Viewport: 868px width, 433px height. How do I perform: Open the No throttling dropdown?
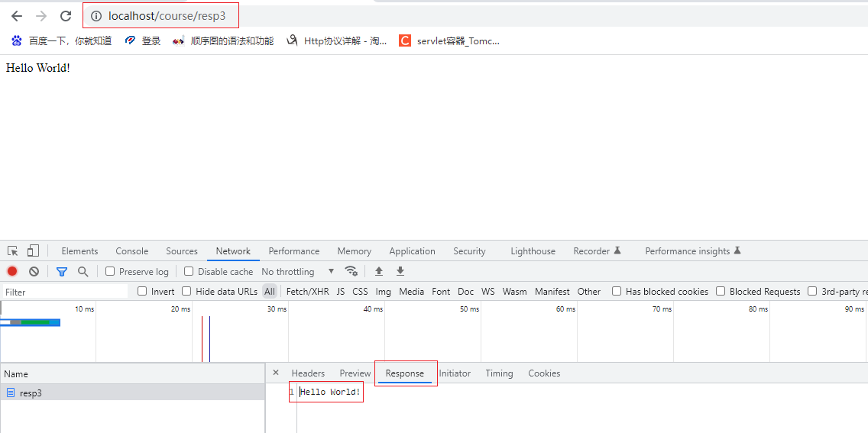point(298,271)
